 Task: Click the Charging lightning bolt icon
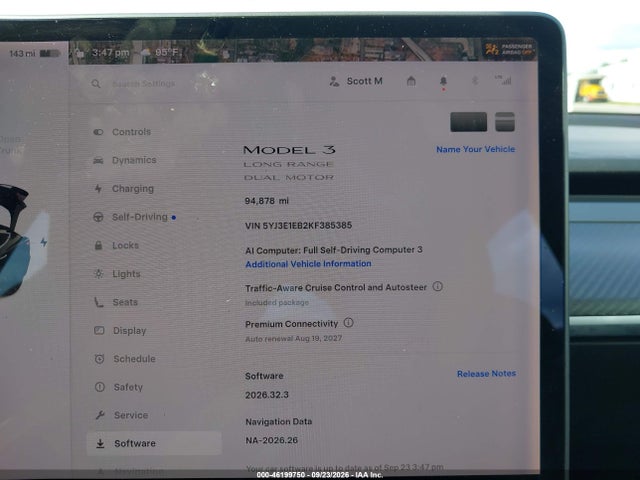(x=98, y=189)
